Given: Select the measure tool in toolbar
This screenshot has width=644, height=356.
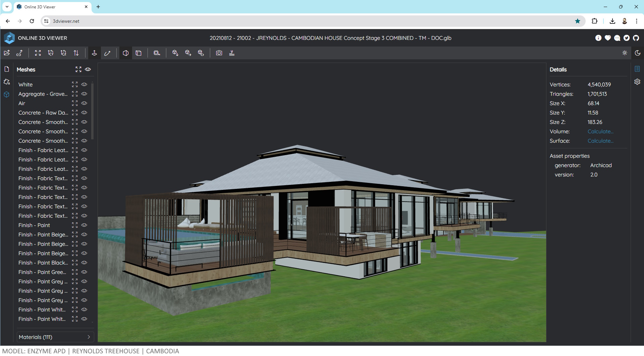Looking at the screenshot, I should coord(157,53).
